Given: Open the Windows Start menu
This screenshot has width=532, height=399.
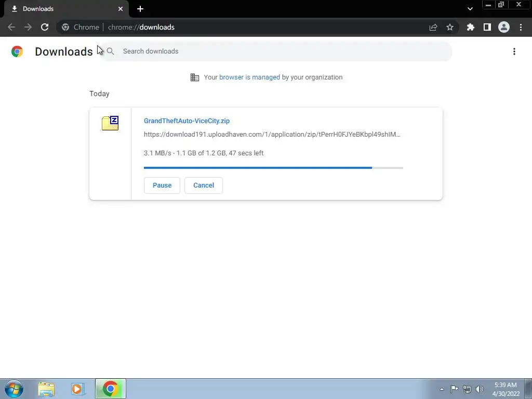Looking at the screenshot, I should coord(14,389).
